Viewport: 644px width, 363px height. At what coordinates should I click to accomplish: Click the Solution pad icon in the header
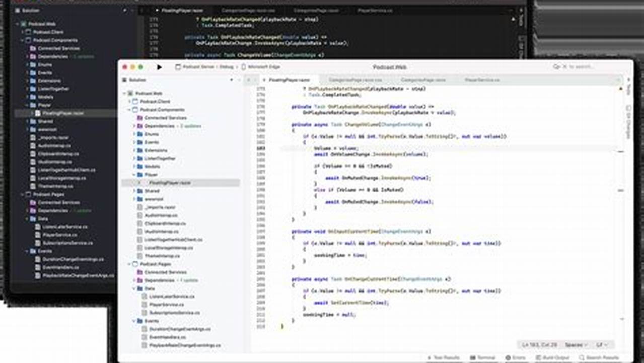[x=124, y=79]
